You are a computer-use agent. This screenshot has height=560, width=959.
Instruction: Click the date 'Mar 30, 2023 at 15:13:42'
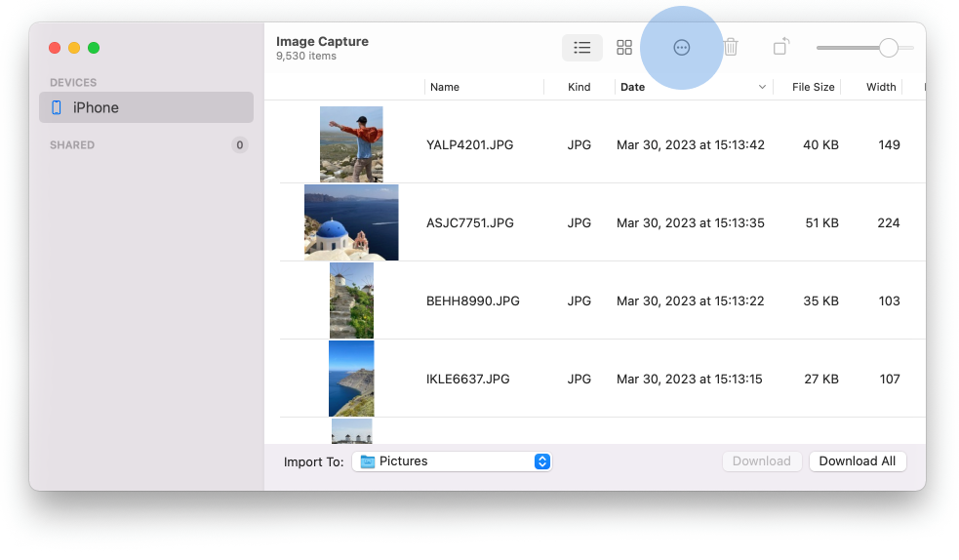tap(691, 145)
